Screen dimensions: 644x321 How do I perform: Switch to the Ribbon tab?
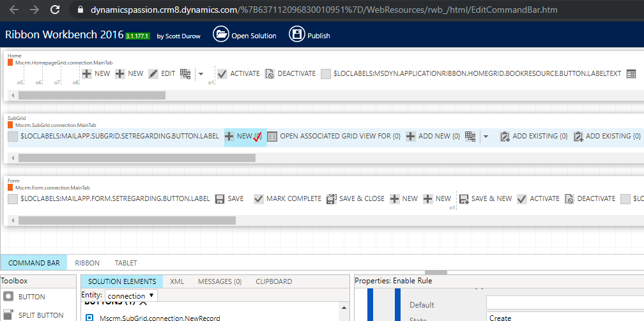(x=87, y=263)
